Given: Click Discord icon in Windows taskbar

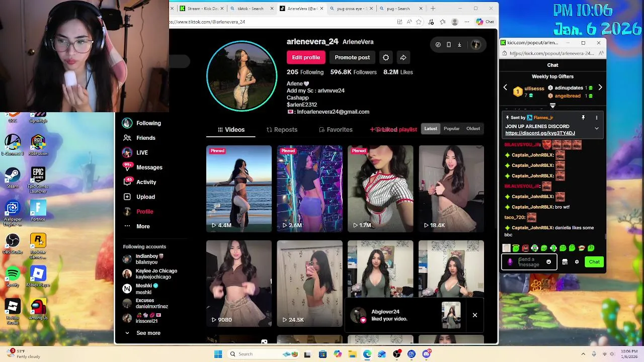Looking at the screenshot, I should coord(427,354).
